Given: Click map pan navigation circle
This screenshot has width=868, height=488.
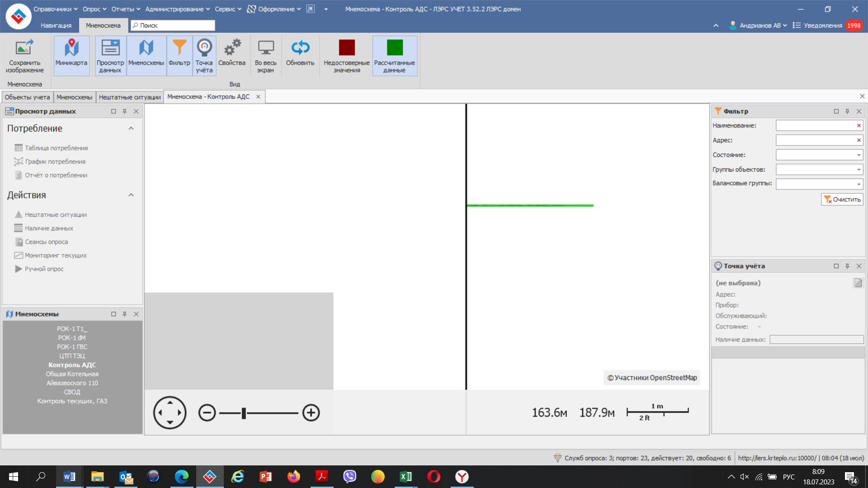Looking at the screenshot, I should coord(170,413).
